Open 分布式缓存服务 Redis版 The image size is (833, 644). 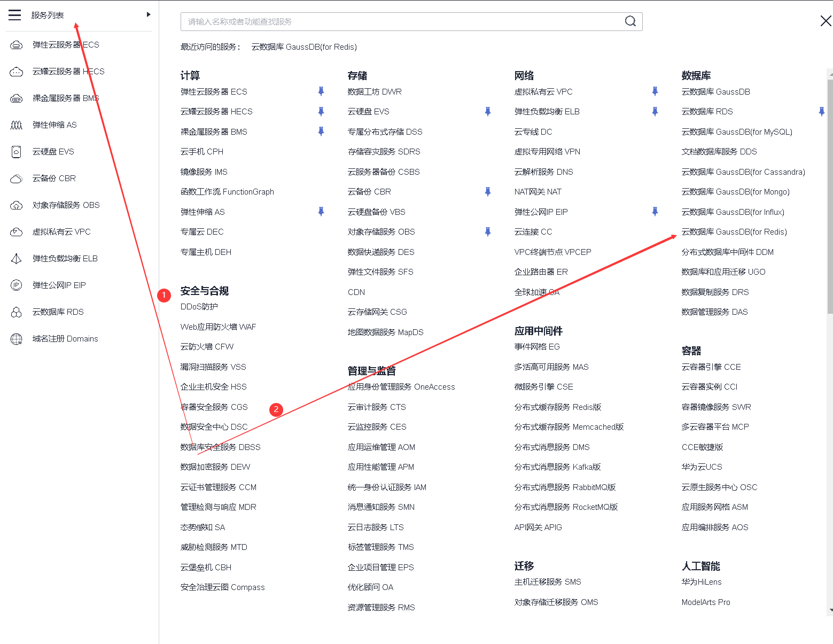[558, 407]
